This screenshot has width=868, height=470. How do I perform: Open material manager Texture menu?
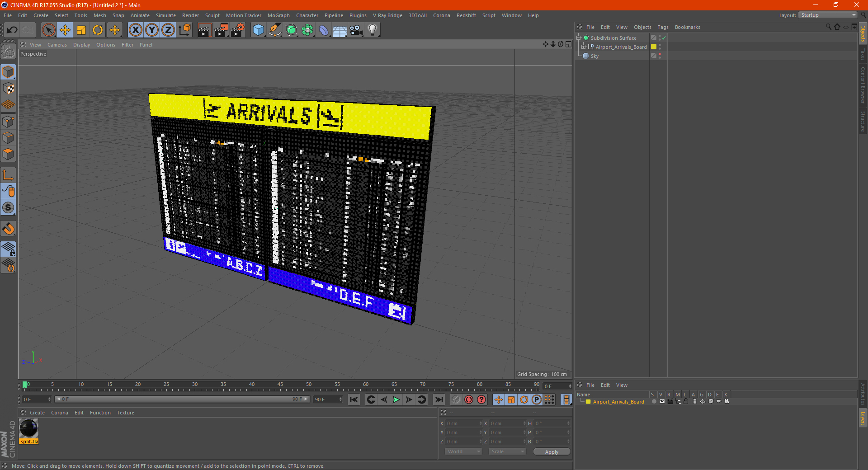[x=125, y=413]
